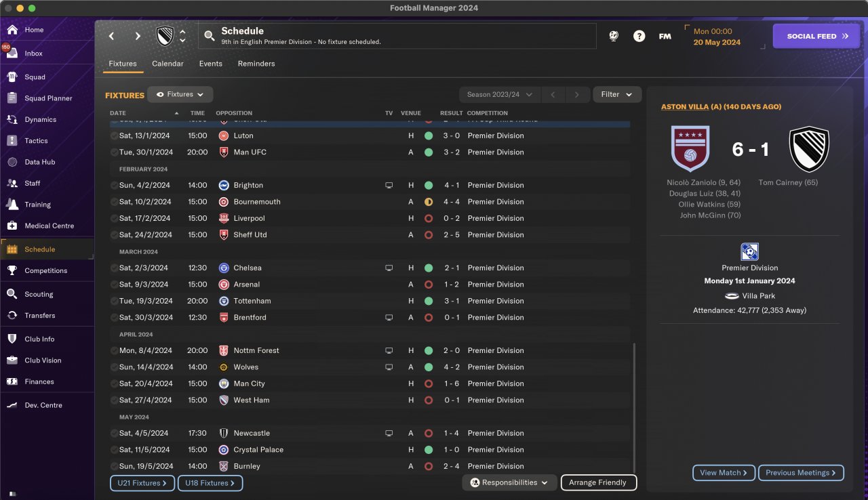Image resolution: width=868 pixels, height=500 pixels.
Task: Open the Season 2023/24 dropdown
Action: (499, 95)
